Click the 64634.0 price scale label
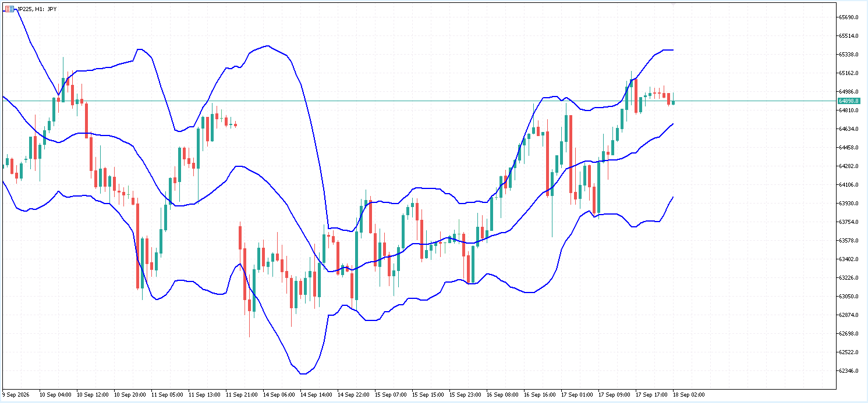 (x=849, y=129)
